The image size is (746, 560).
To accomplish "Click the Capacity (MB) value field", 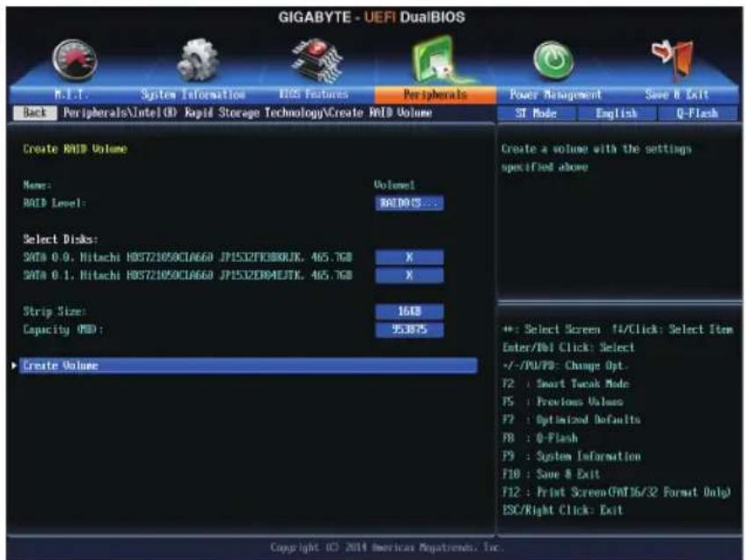I will 409,330.
